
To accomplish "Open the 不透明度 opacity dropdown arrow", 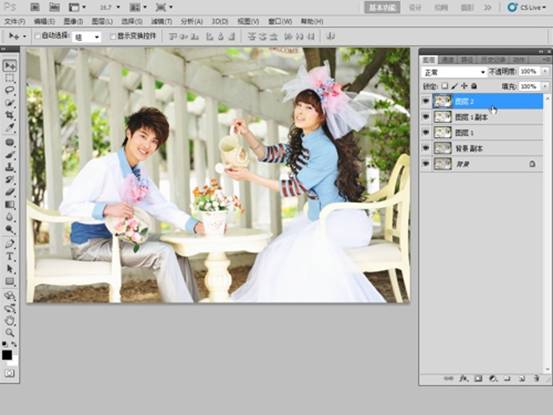I will coord(545,72).
